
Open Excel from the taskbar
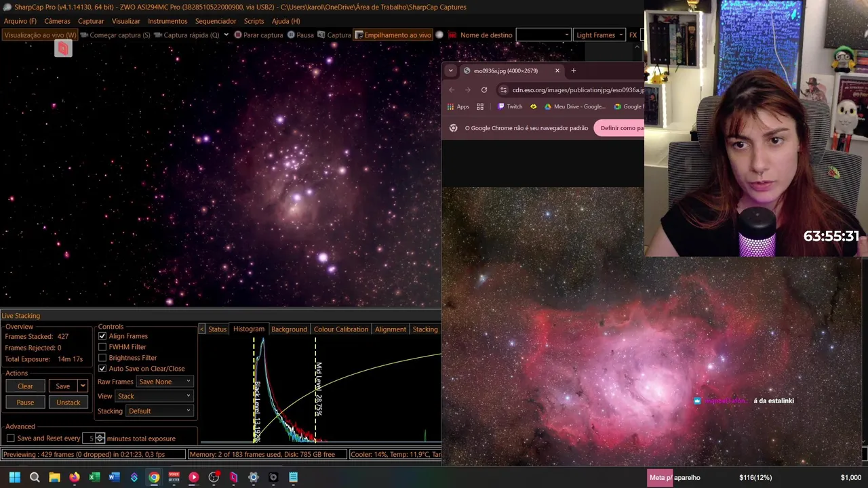click(94, 477)
